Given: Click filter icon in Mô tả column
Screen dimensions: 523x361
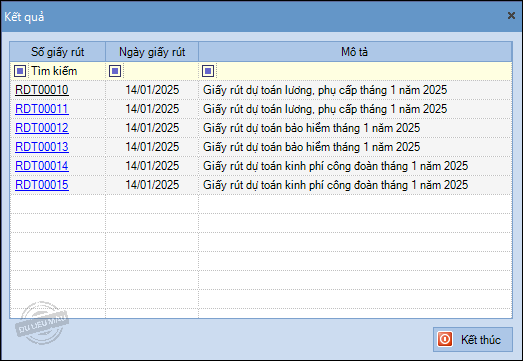Looking at the screenshot, I should coord(208,71).
